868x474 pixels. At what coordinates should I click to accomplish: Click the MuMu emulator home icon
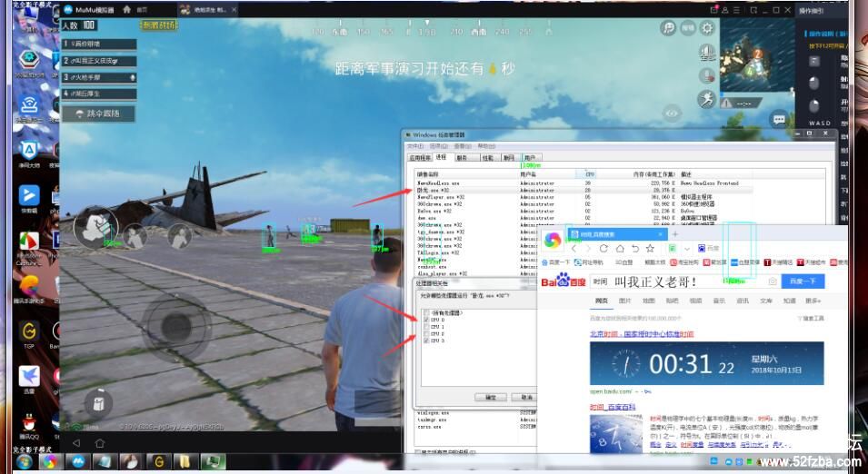126,9
